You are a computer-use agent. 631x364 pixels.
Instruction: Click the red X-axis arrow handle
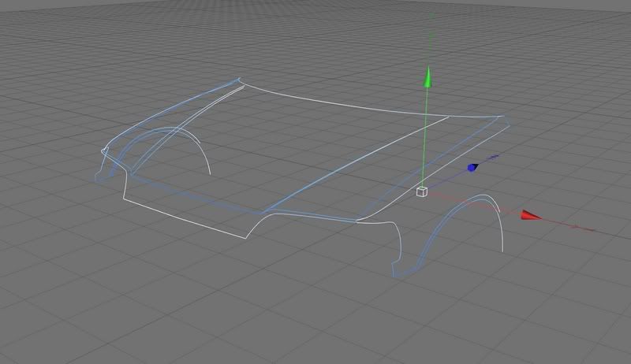(531, 215)
